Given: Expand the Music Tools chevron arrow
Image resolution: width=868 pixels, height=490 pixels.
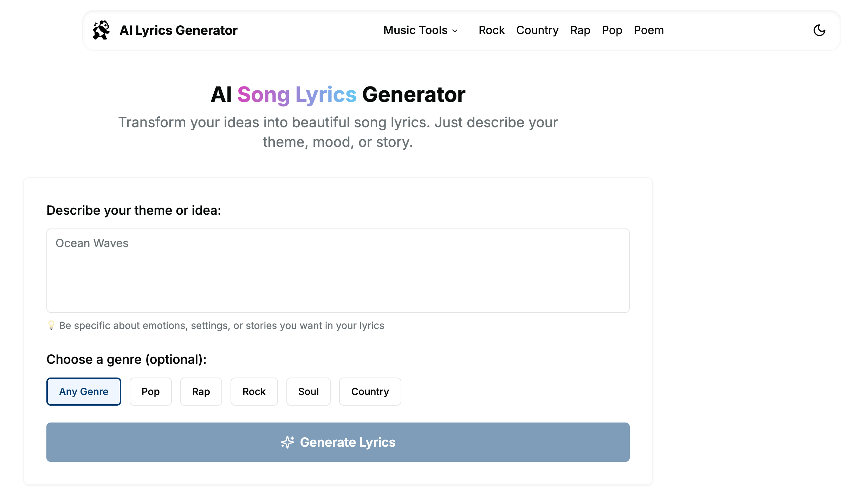Looking at the screenshot, I should click(455, 31).
